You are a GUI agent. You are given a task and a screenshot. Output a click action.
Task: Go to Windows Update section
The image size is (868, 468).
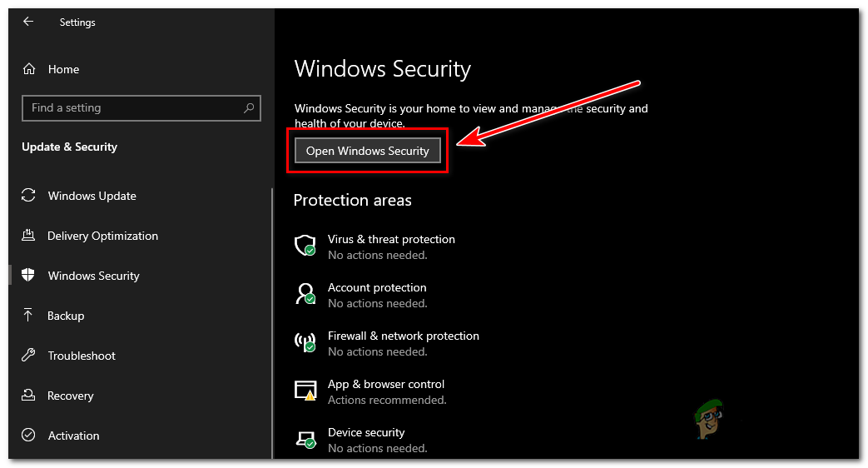pyautogui.click(x=92, y=196)
